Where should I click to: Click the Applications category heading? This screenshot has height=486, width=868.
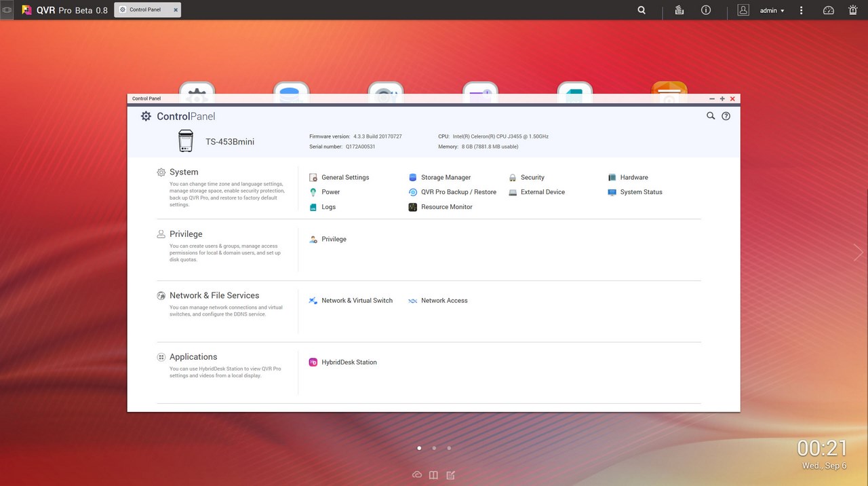[193, 356]
